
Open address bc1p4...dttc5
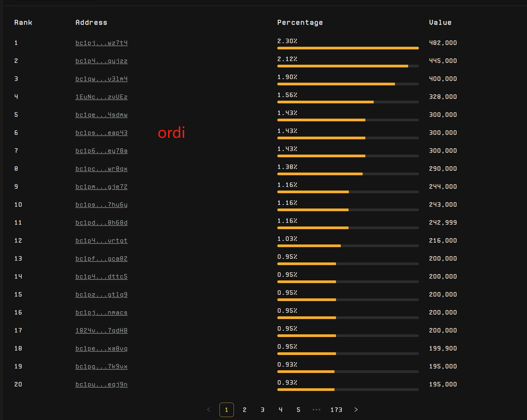click(101, 277)
